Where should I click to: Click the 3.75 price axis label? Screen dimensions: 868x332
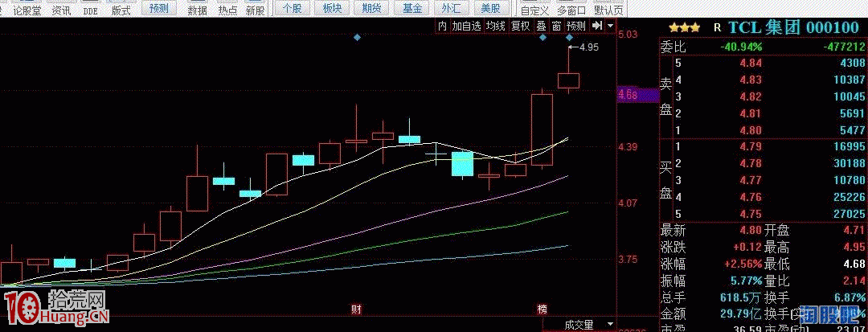coord(628,260)
